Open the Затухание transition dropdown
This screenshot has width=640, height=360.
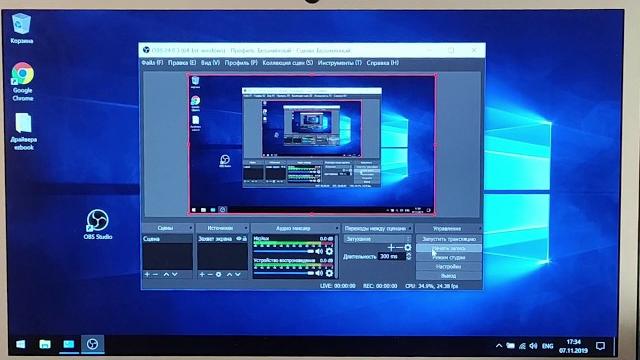coord(377,239)
